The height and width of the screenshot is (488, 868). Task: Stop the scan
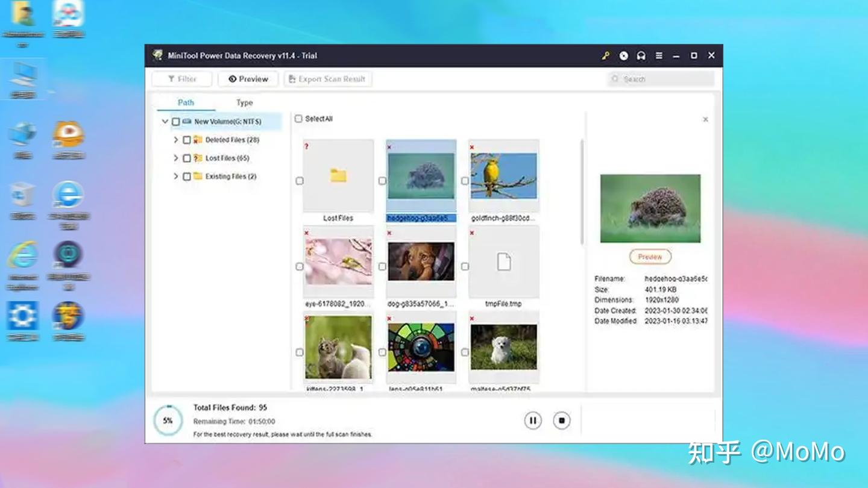pos(562,421)
